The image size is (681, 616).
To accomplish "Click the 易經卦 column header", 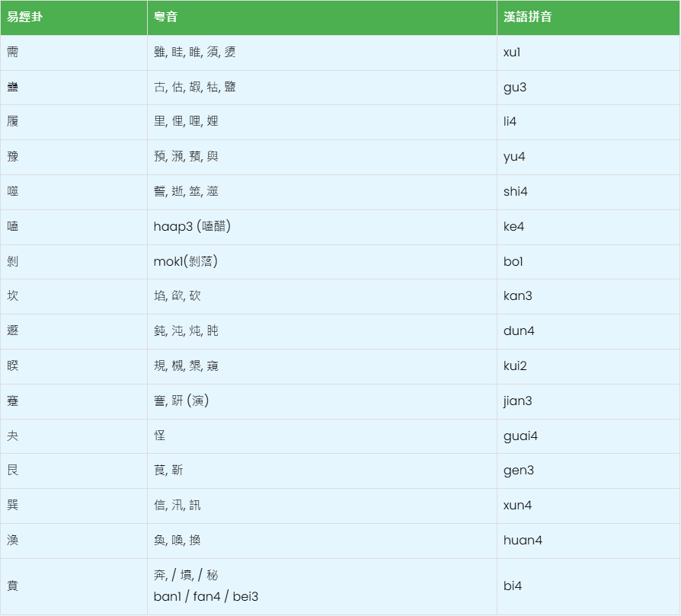I will point(74,18).
